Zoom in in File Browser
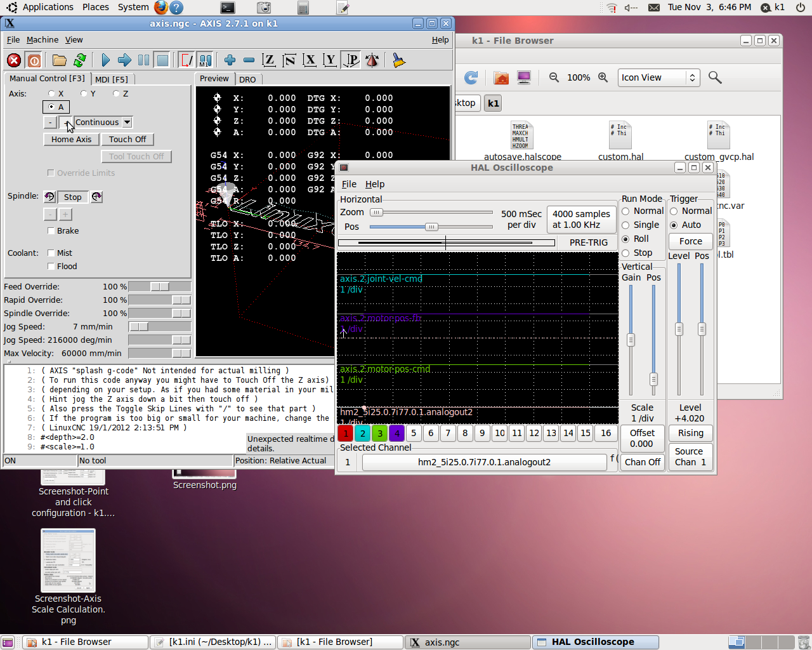Viewport: 812px width, 650px height. pos(603,77)
